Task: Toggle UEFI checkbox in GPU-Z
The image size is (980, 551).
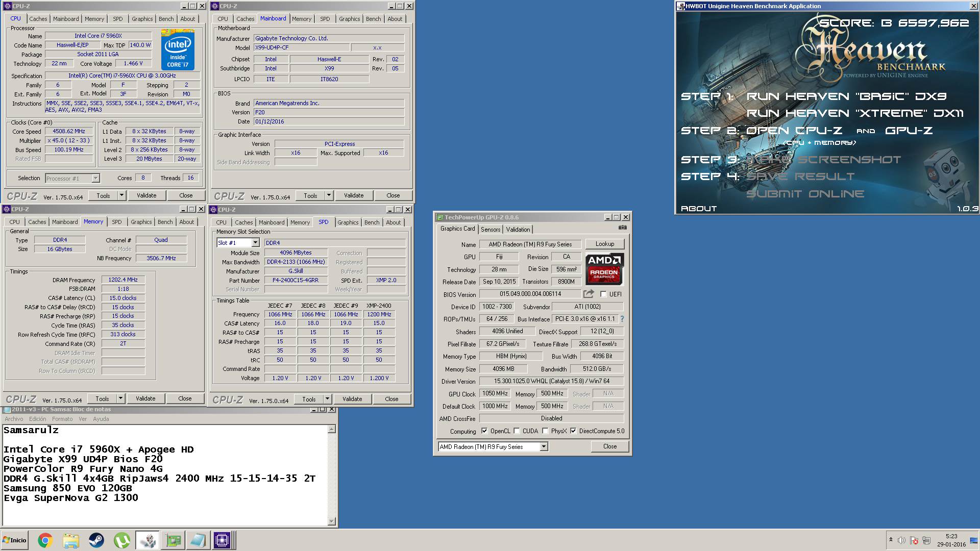Action: pos(603,294)
